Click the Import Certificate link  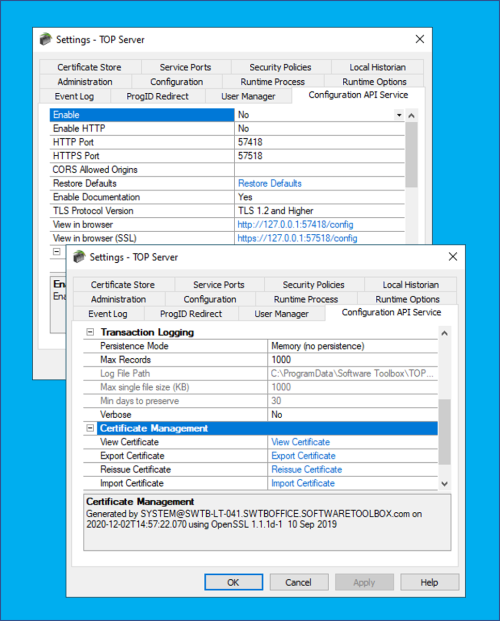pyautogui.click(x=303, y=483)
